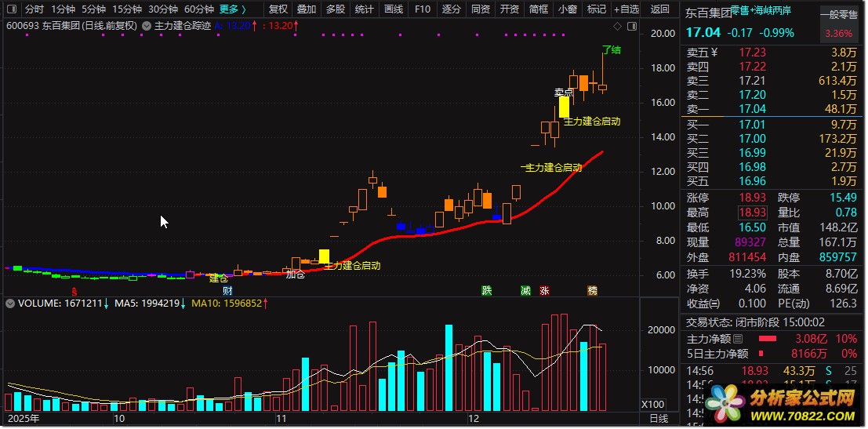Screen dimensions: 868x429
Task: Click the X100 volume scale label
Action: 654,405
